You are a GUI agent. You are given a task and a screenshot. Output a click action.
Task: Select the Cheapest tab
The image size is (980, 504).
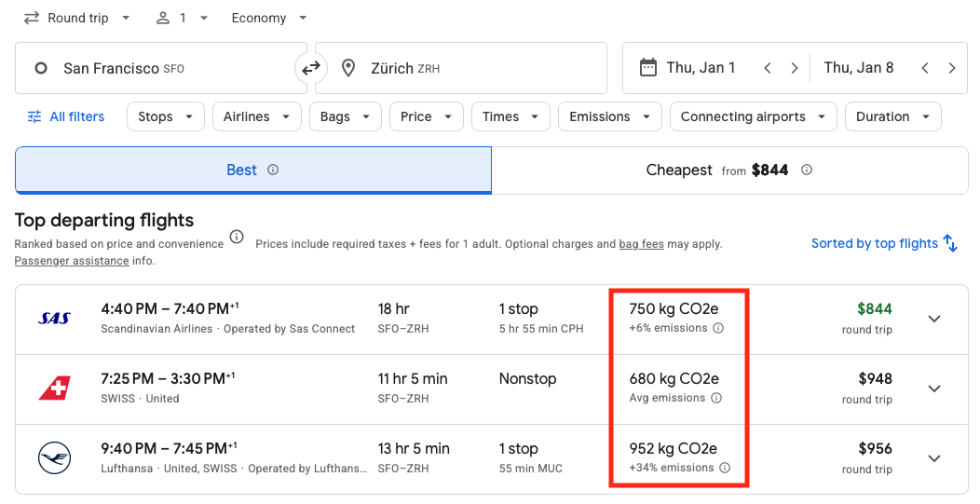[730, 170]
